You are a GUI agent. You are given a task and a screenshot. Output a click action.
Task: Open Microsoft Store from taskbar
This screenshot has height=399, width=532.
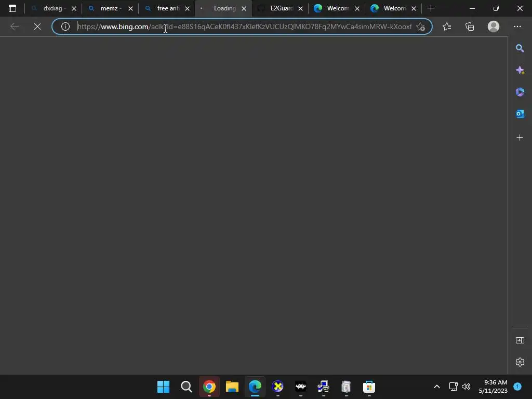[369, 387]
